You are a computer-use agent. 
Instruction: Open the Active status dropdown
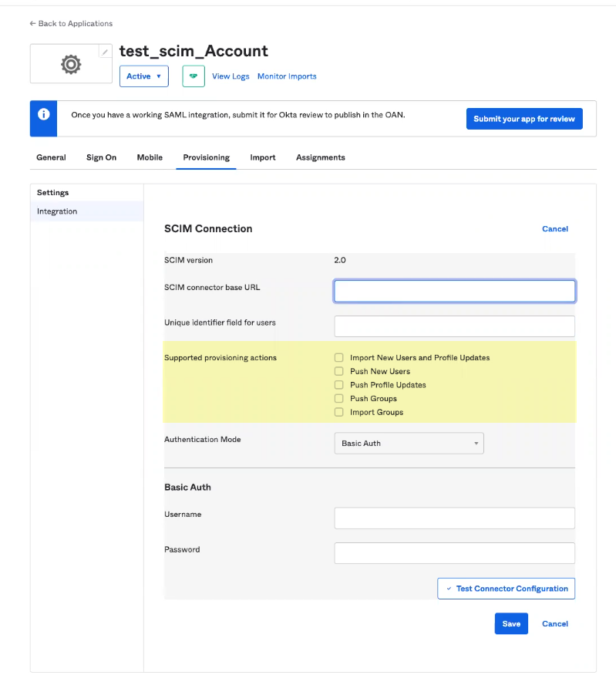tap(143, 76)
